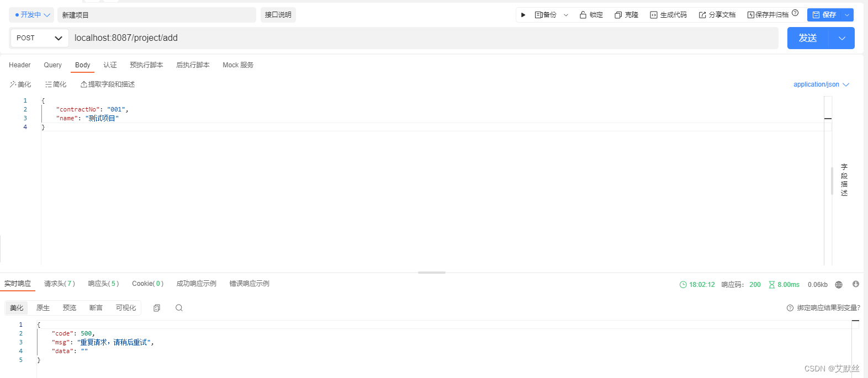This screenshot has height=378, width=868.
Task: Open the 开发中 status dropdown
Action: 31,15
